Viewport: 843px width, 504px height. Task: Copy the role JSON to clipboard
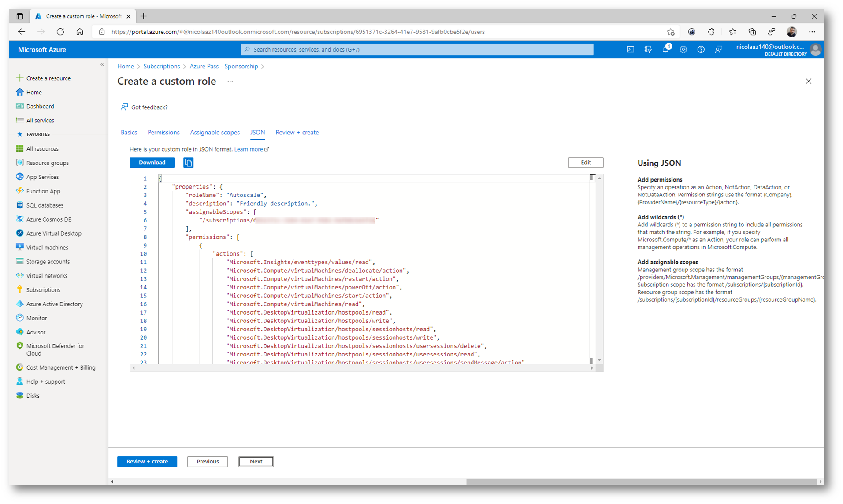pos(188,163)
